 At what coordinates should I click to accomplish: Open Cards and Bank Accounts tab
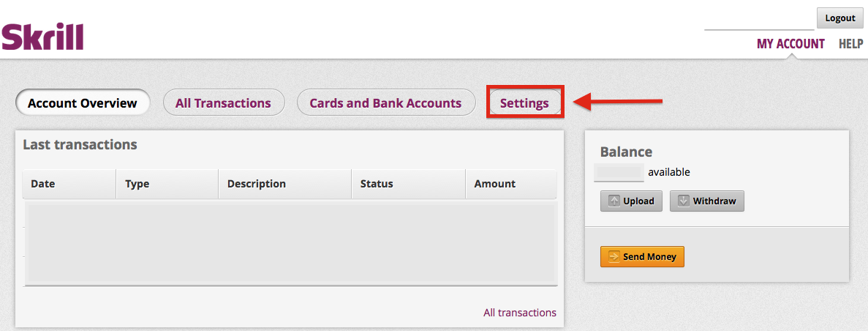click(386, 103)
